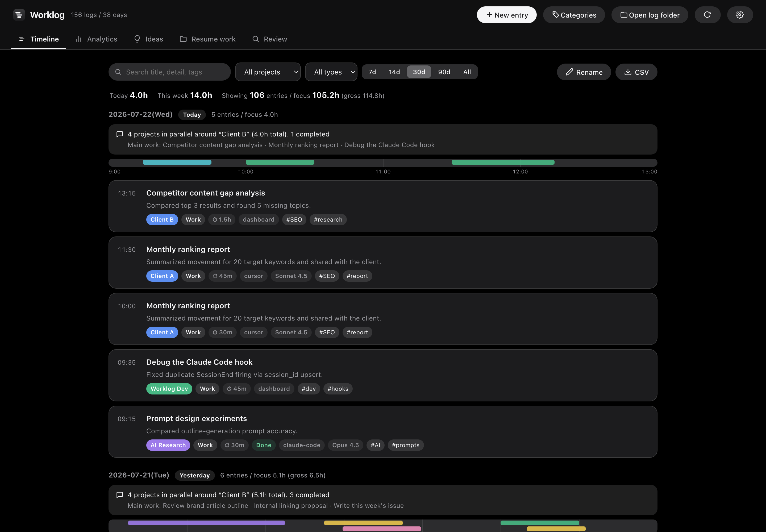This screenshot has width=766, height=532.
Task: Click the Today badge
Action: [192, 115]
